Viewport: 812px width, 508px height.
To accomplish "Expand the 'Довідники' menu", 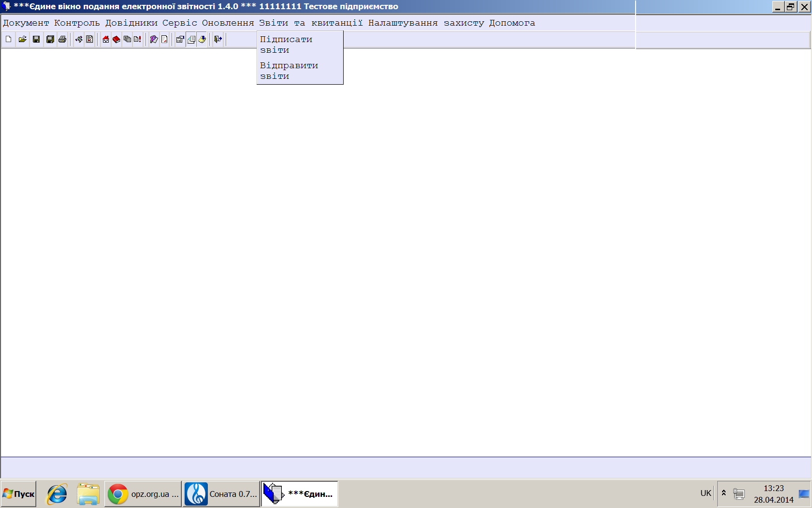I will 131,23.
